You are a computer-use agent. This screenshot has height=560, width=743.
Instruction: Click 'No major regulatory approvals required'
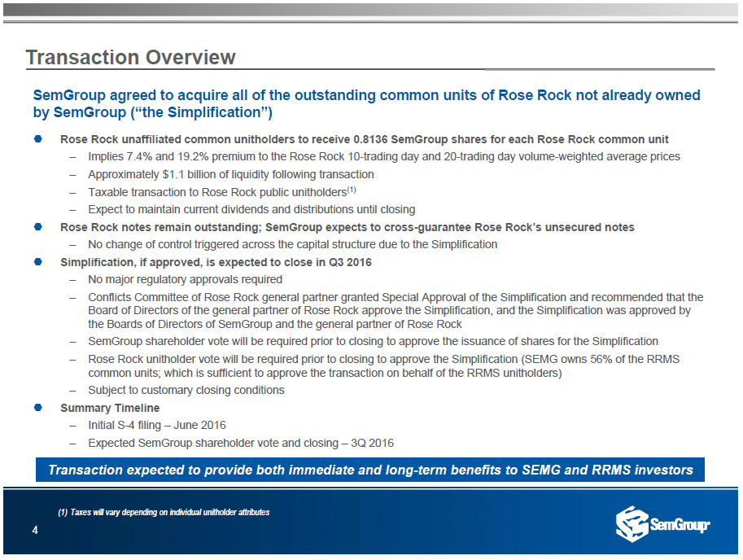point(185,279)
